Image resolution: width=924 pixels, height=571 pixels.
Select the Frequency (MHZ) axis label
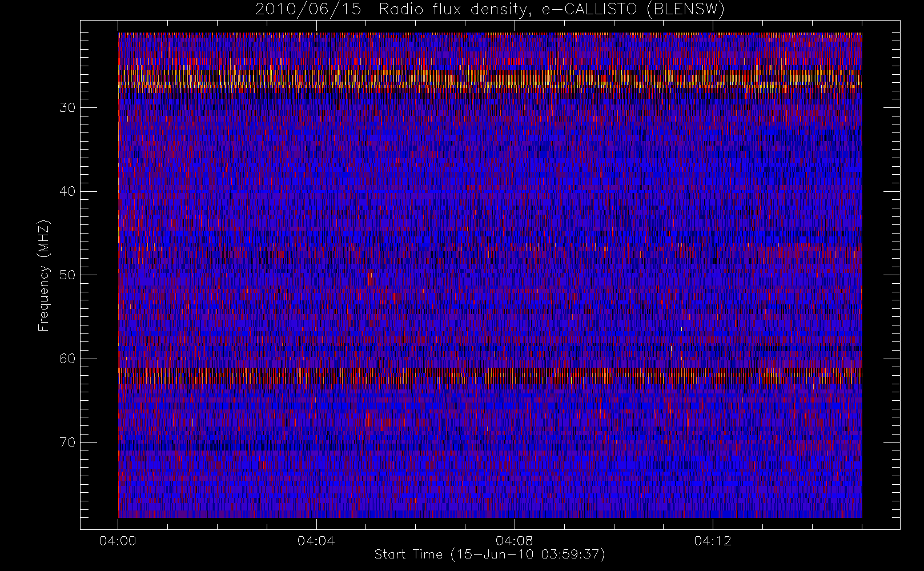coord(43,275)
